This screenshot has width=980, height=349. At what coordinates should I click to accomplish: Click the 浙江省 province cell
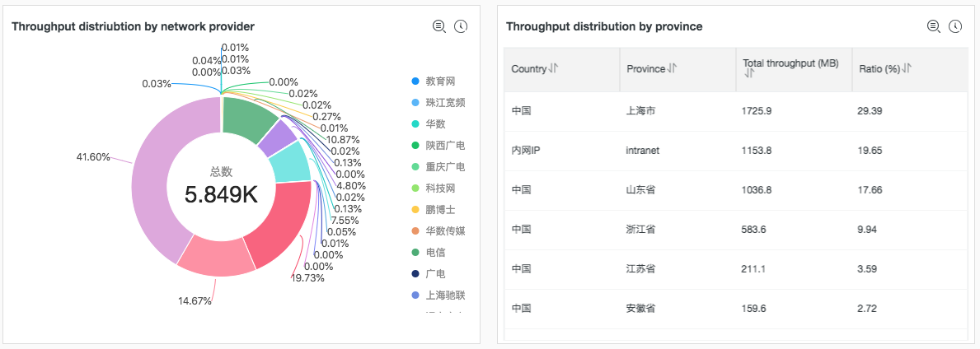[x=640, y=229]
